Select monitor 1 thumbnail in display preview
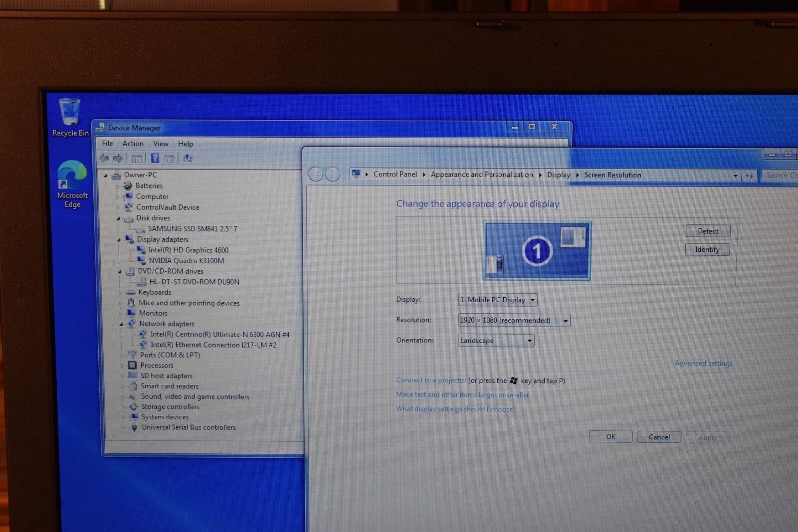 tap(537, 251)
